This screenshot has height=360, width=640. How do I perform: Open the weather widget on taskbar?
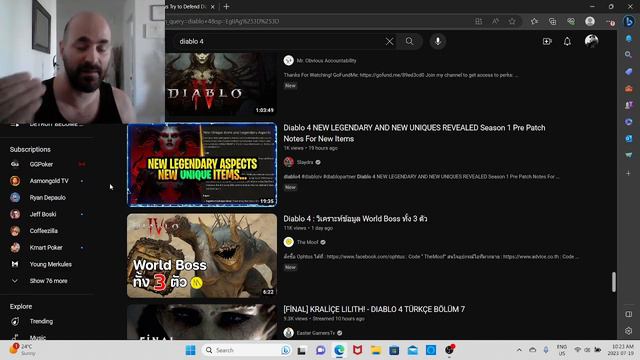point(22,350)
